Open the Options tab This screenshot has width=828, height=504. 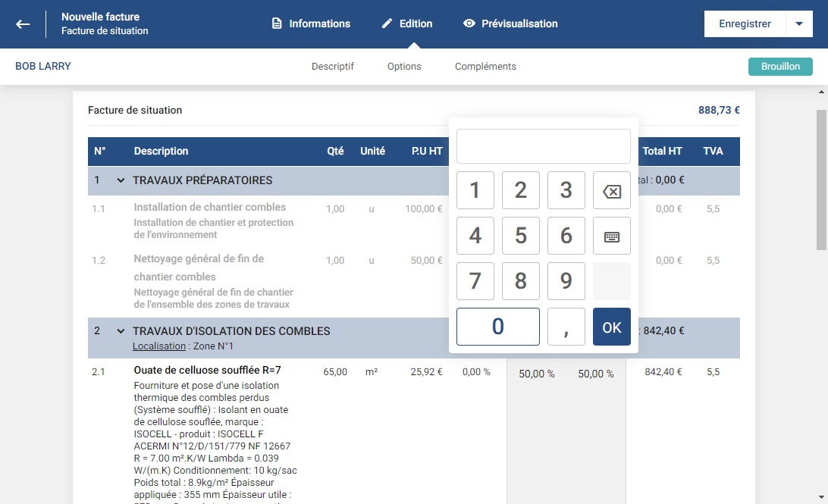coord(404,67)
